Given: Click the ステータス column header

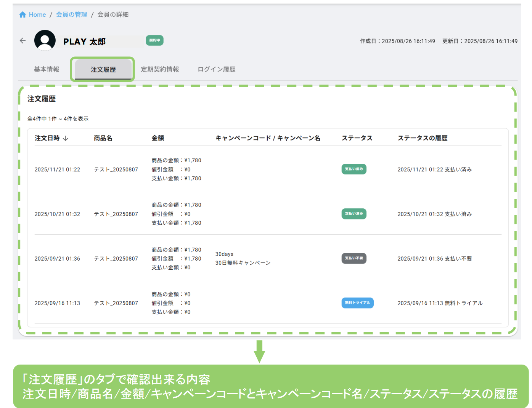Looking at the screenshot, I should [x=357, y=138].
